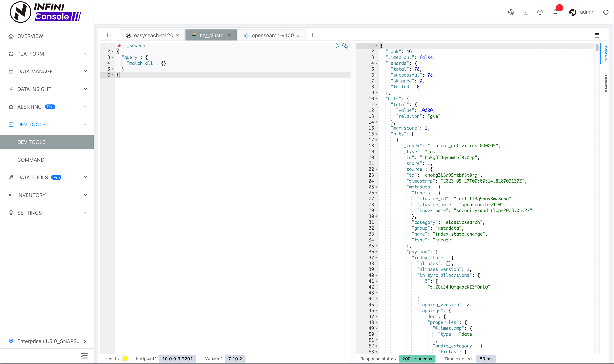Screen dimensions: 614x364
Task: Click the panel layout icon at top right
Action: [597, 35]
